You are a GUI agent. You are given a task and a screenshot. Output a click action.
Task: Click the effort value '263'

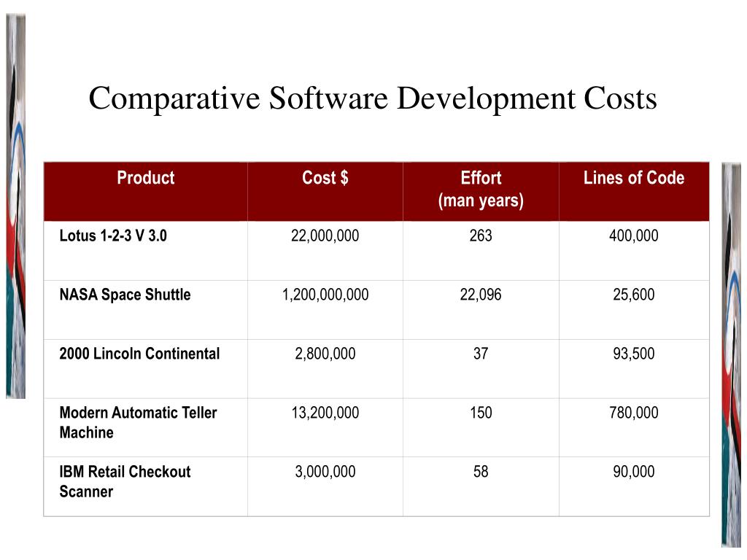[481, 236]
